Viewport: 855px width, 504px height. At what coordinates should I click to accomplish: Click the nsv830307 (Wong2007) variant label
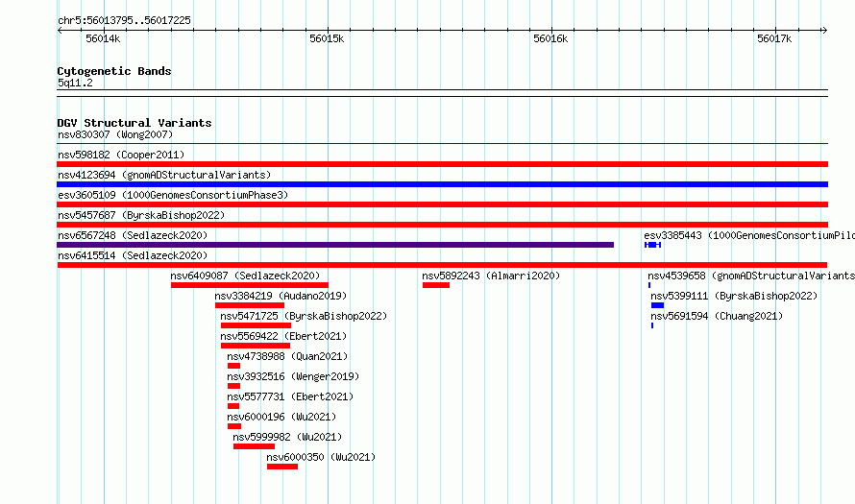(x=115, y=134)
